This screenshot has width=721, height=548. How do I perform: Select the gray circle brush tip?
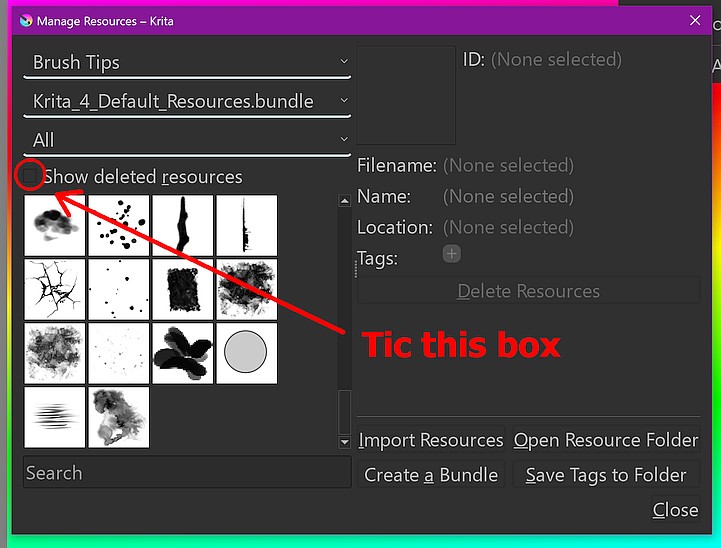(x=246, y=353)
